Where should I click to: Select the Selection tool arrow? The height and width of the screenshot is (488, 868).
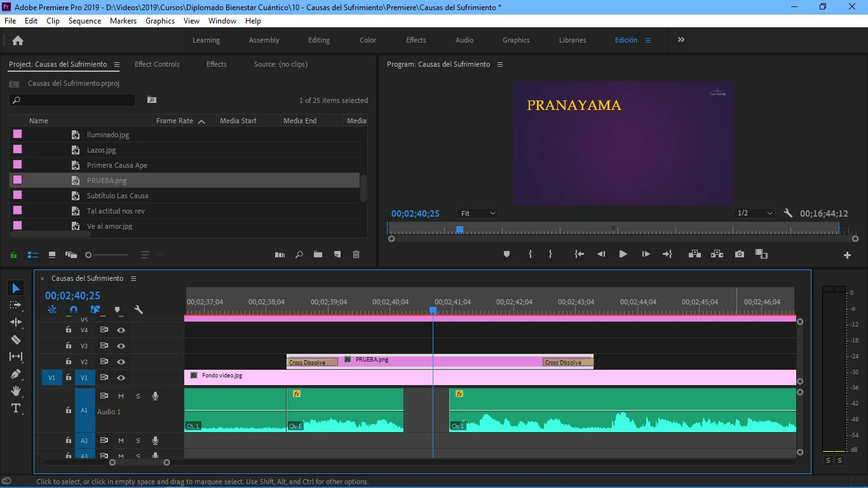(x=16, y=288)
